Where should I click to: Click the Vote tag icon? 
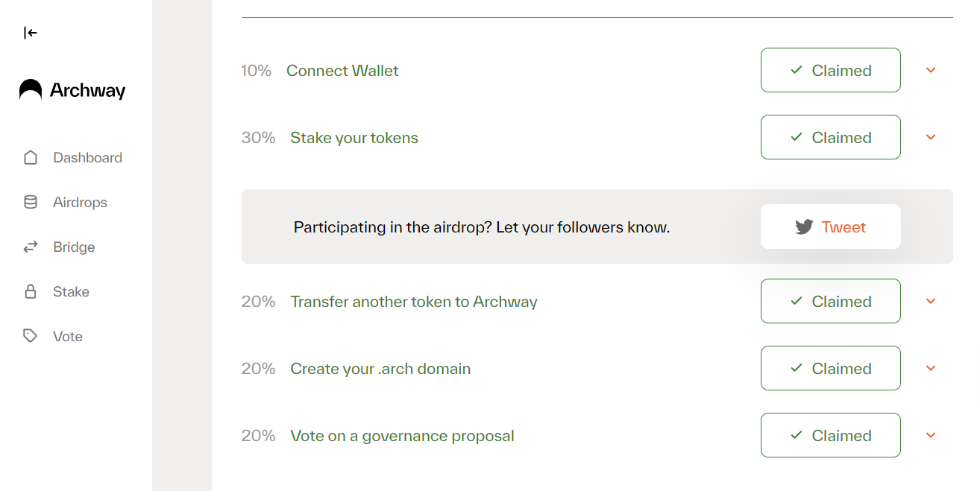tap(31, 337)
